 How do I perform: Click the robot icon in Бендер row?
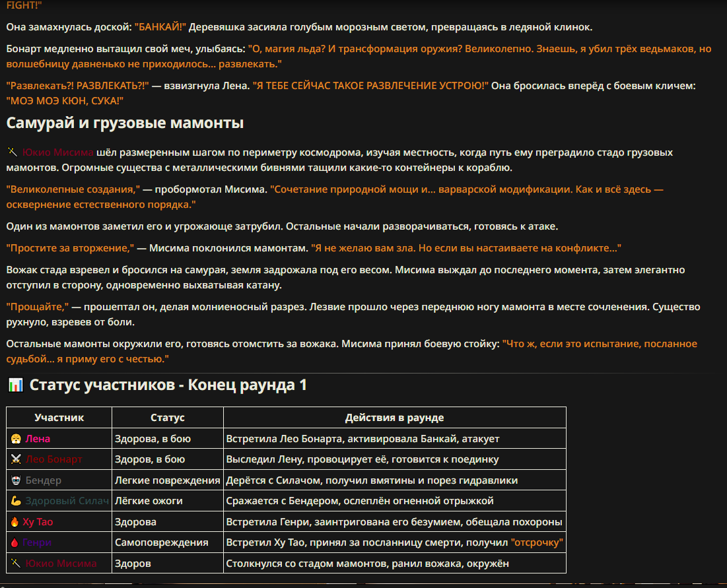(17, 480)
